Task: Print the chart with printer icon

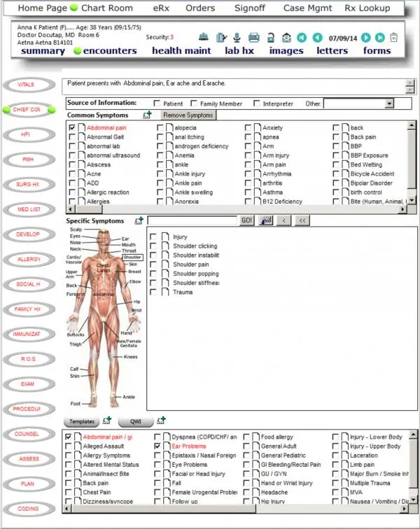Action: 254,37
